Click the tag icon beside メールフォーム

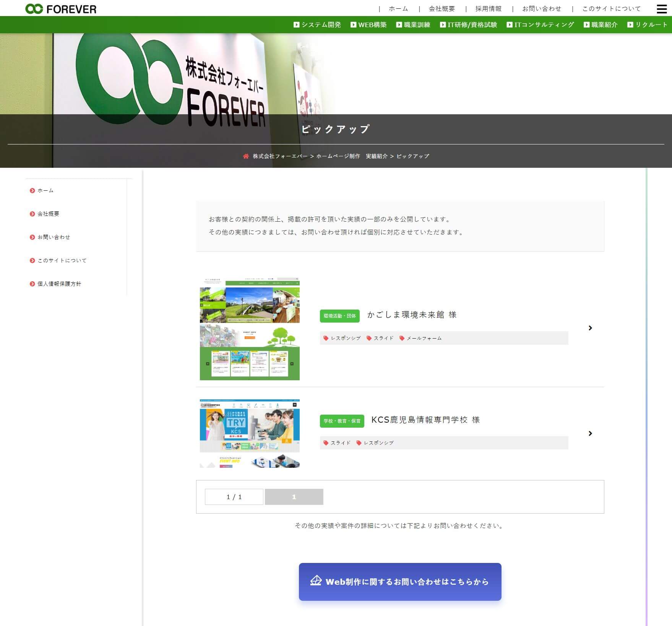(402, 338)
